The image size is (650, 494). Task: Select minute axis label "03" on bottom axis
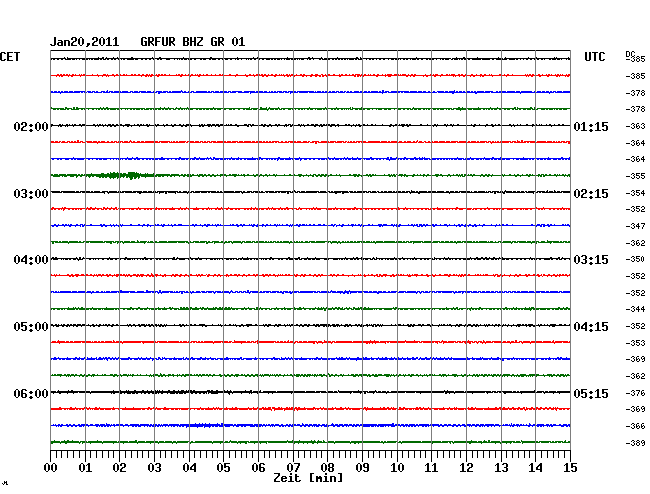[x=154, y=467]
